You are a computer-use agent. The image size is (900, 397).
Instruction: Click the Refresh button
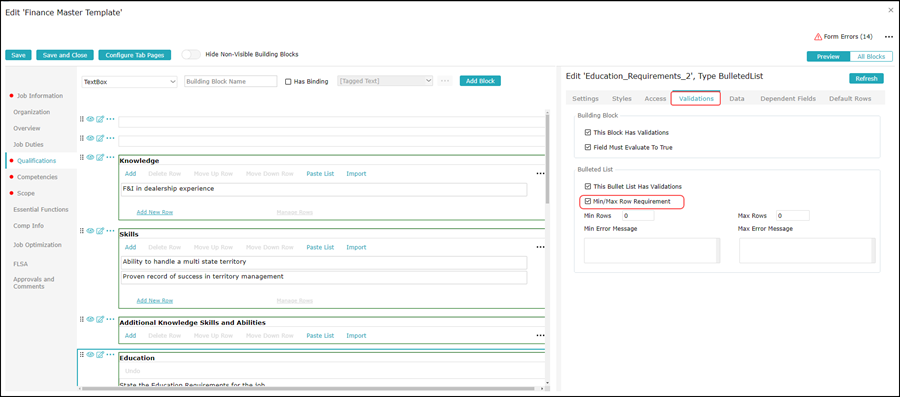click(866, 79)
